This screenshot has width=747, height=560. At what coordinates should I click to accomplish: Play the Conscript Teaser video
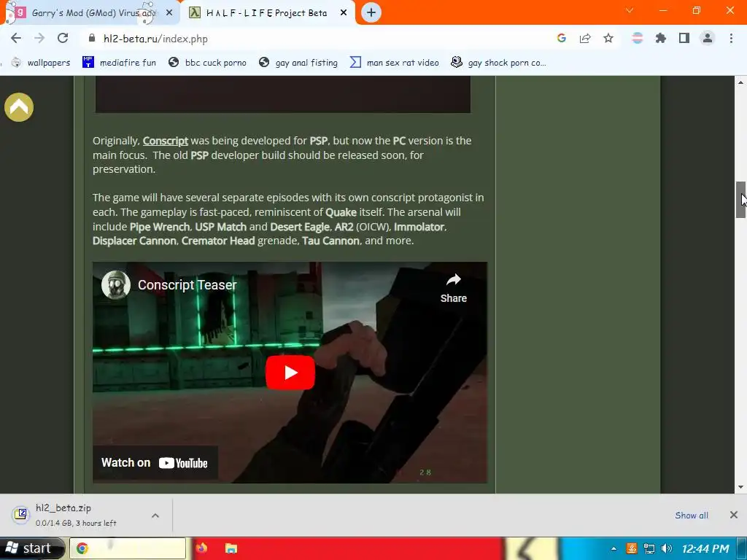[x=290, y=373]
